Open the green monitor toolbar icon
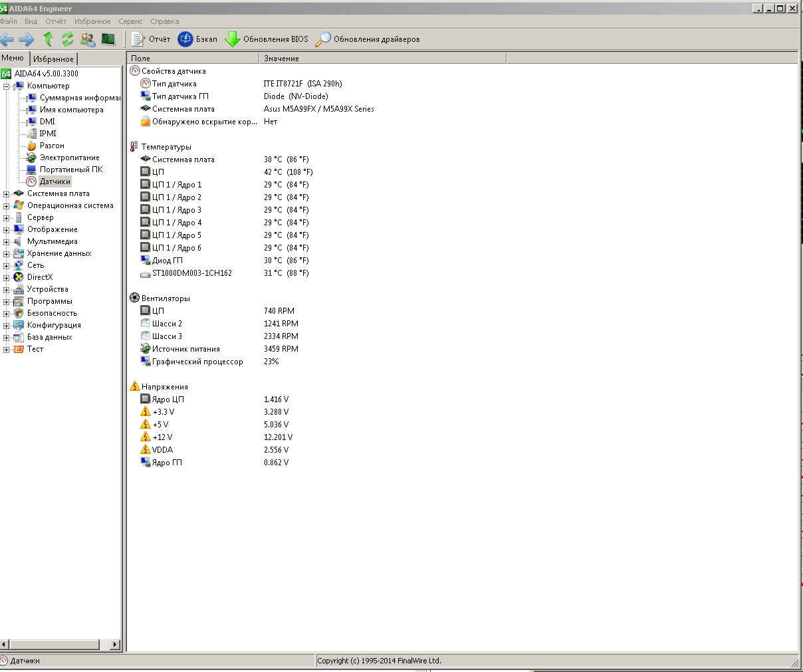Viewport: 803px width, 672px height. 108,39
